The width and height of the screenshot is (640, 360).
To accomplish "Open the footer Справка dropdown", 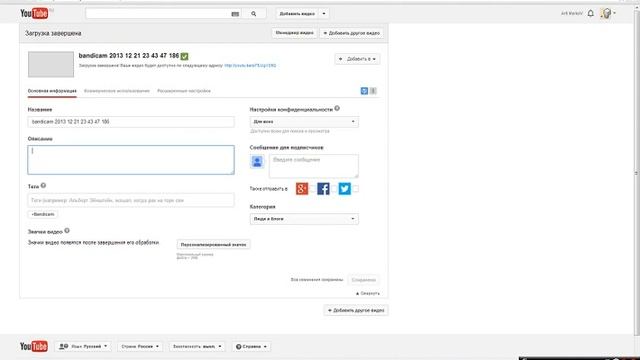I will click(x=251, y=347).
